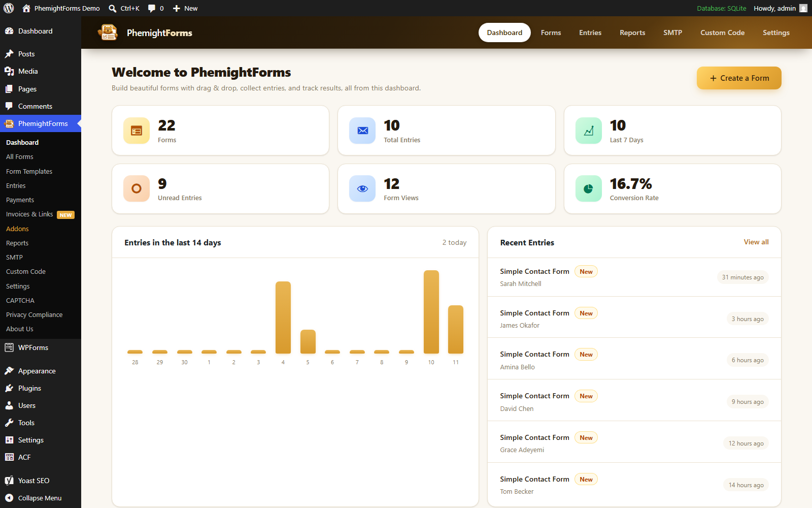Open the Reports tab in header

(x=632, y=33)
